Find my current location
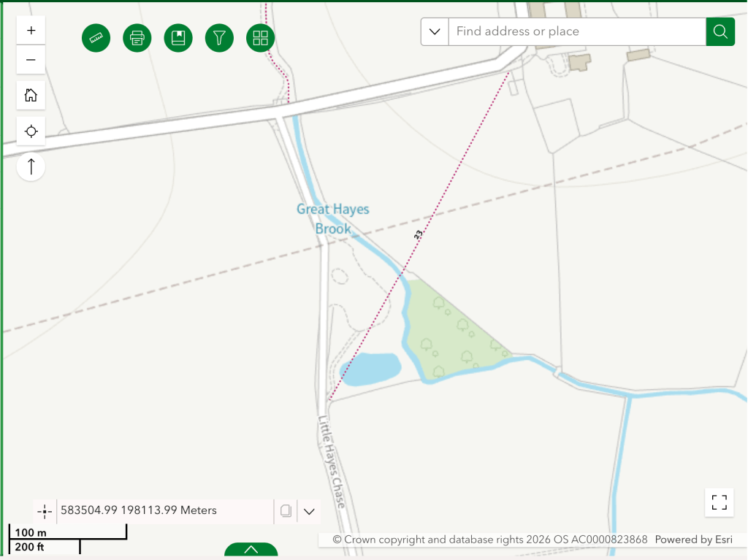This screenshot has height=560, width=748. coord(31,131)
